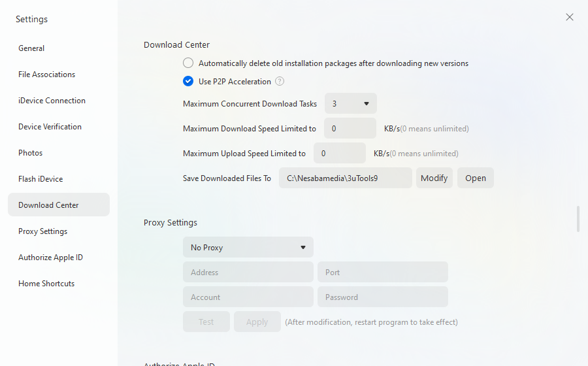588x366 pixels.
Task: Click the Maximum Upload Speed input field
Action: click(340, 154)
